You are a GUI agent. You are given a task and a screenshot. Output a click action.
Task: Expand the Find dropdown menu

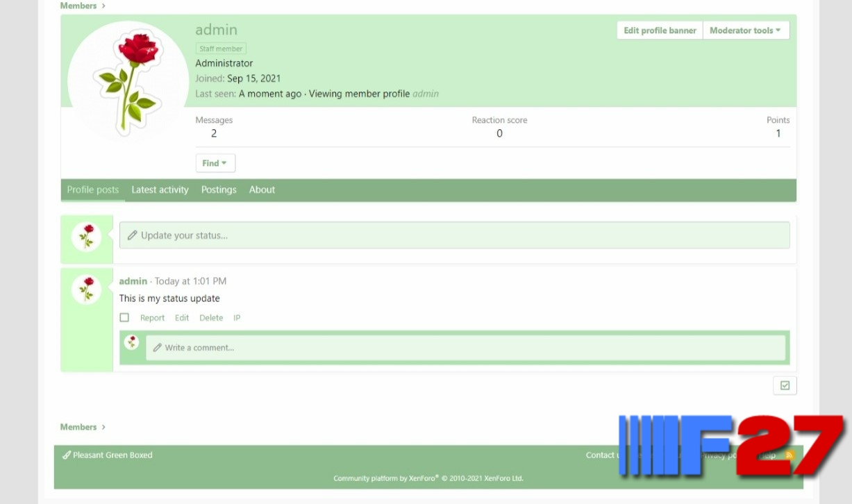tap(215, 163)
